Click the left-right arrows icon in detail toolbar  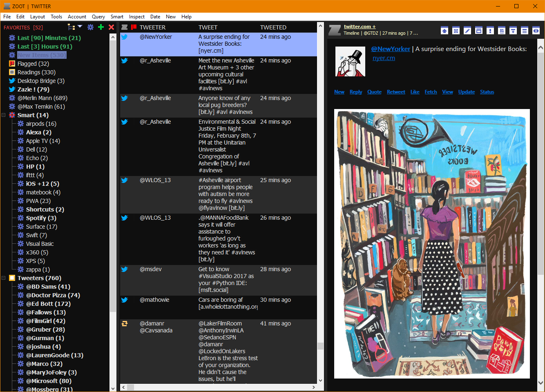(536, 31)
